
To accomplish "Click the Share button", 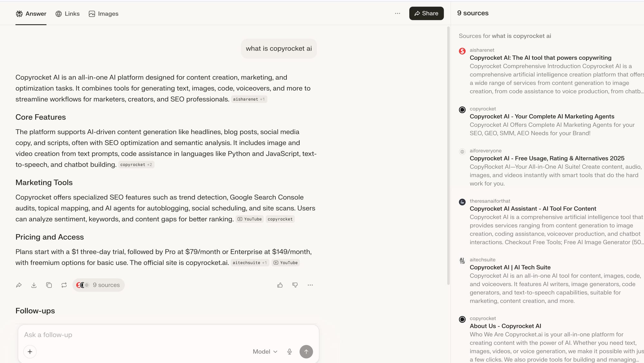I will click(x=426, y=13).
